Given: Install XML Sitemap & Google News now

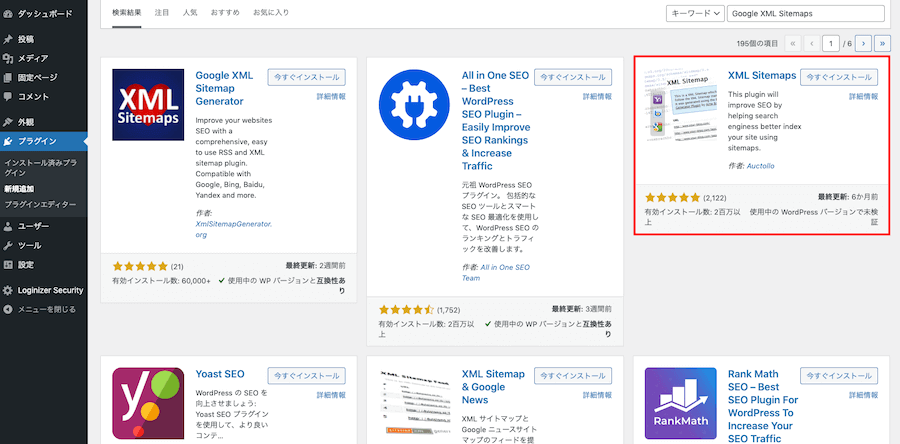Looking at the screenshot, I should point(573,376).
